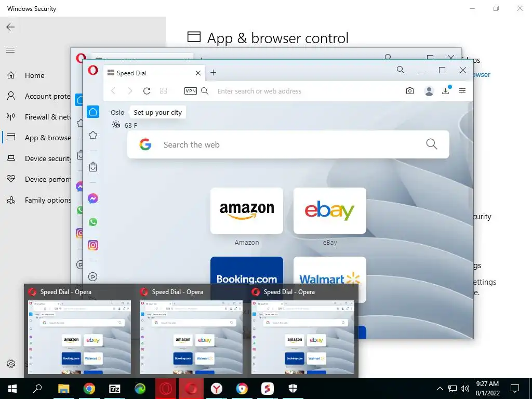Open File Explorer from taskbar
The width and height of the screenshot is (532, 399).
pyautogui.click(x=64, y=389)
